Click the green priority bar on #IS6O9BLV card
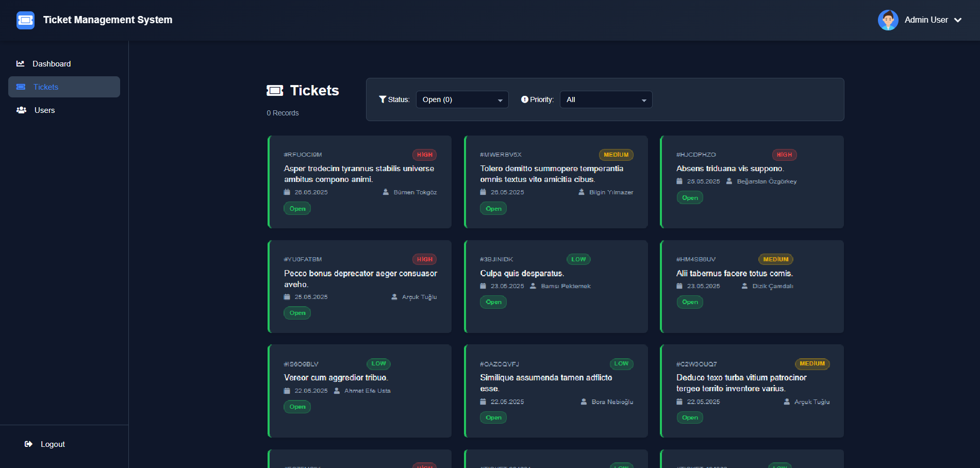The image size is (980, 468). coord(269,391)
